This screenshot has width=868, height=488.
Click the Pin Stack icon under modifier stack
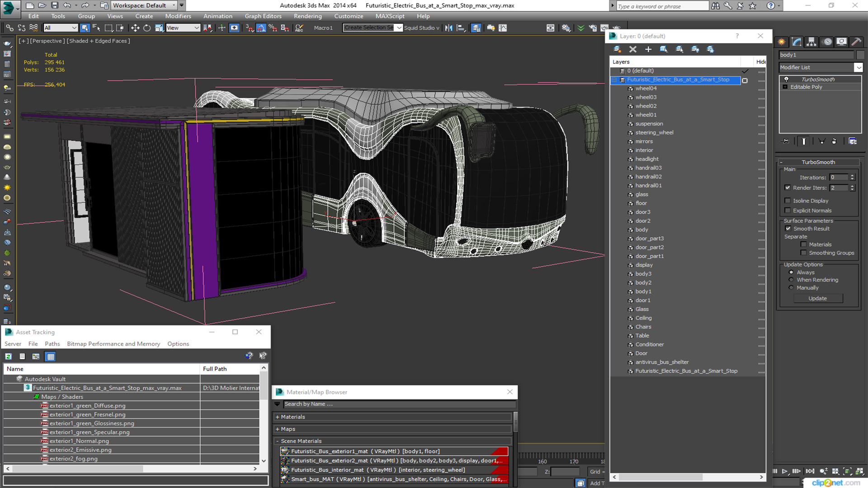tap(786, 141)
